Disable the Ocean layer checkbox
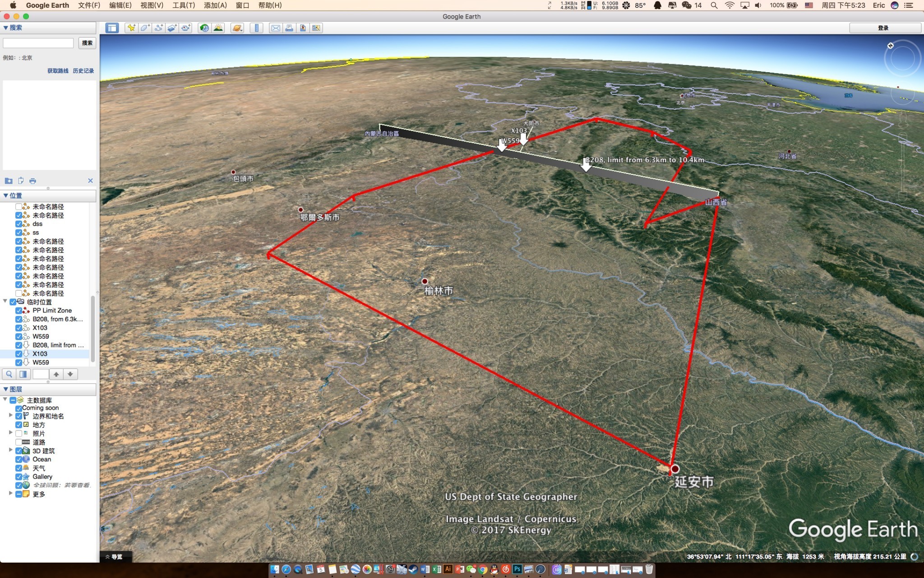 click(x=19, y=459)
